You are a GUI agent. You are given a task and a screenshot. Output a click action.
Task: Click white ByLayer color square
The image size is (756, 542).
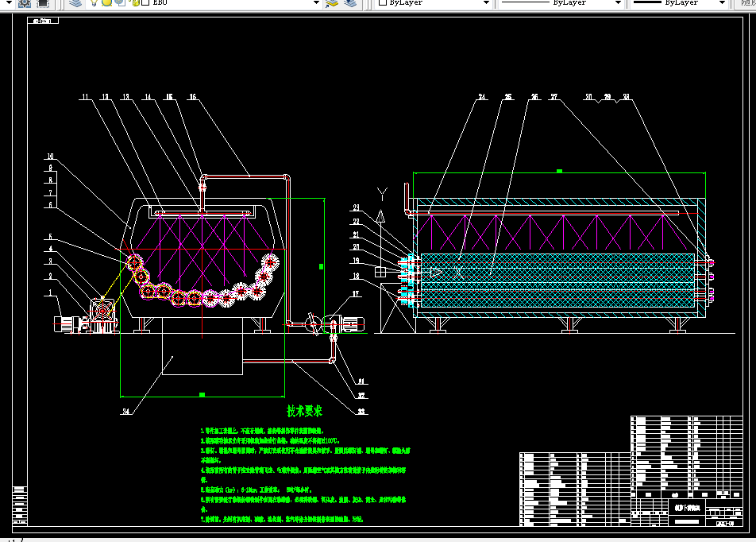tap(383, 2)
